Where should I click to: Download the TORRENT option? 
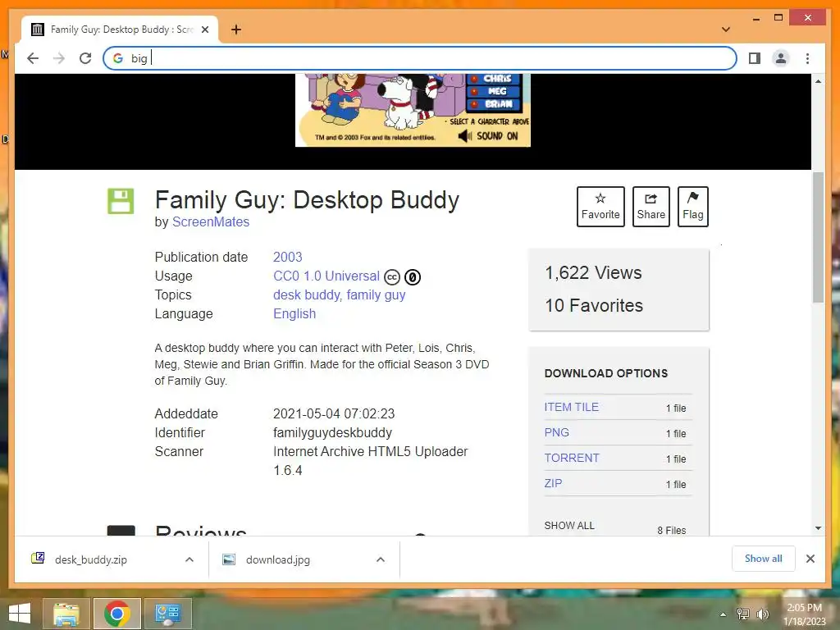[x=572, y=458]
